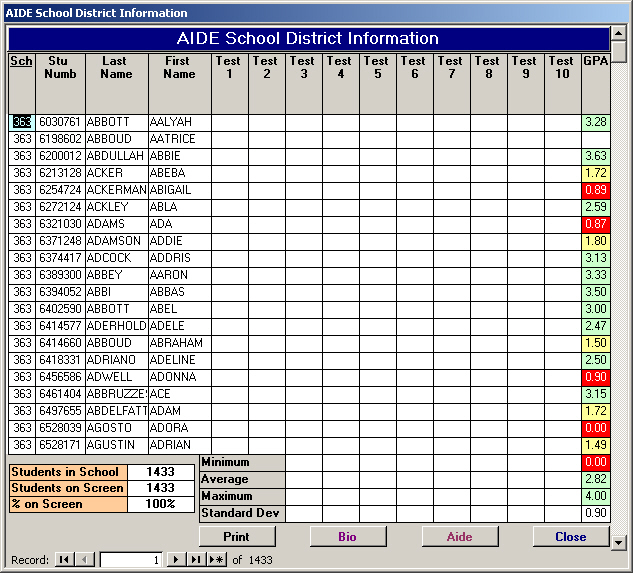Click last name ADERHOLD
Screen dimensions: 633x573
pos(117,325)
